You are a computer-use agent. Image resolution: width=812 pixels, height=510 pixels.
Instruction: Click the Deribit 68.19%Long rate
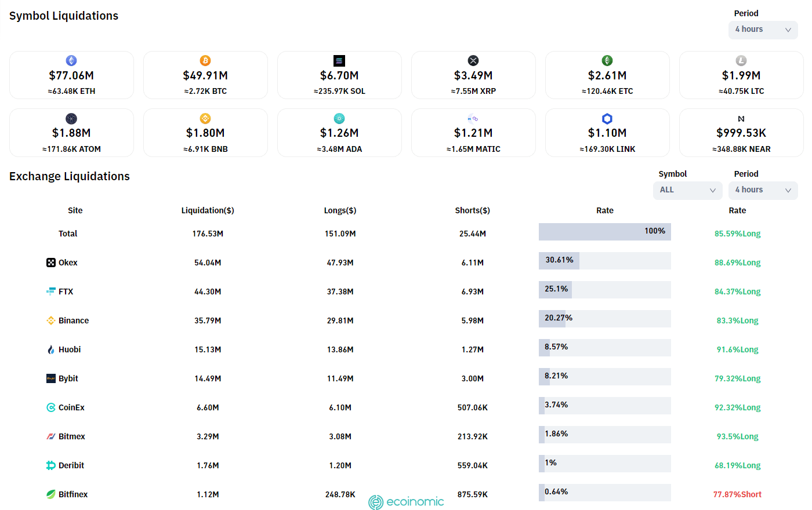737,465
